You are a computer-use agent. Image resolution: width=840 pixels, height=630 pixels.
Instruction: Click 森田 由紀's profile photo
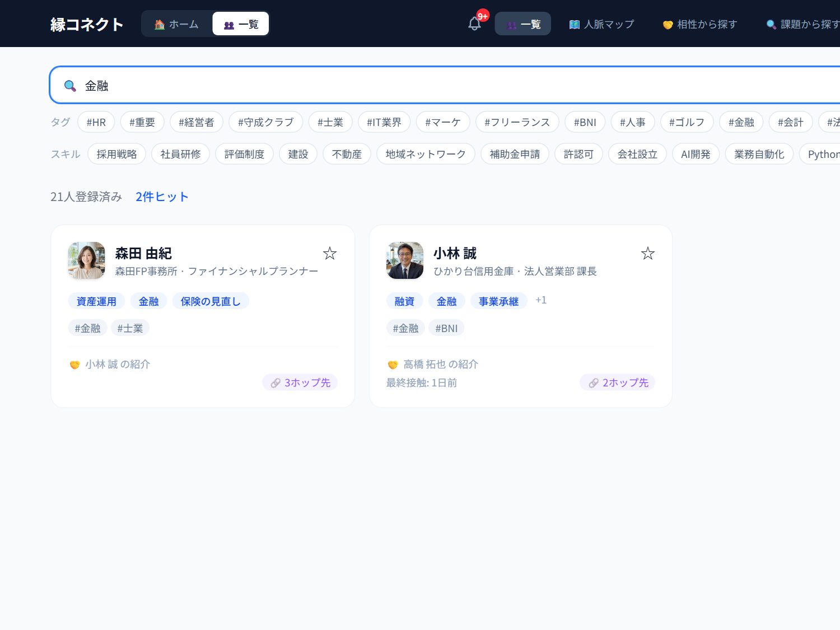point(86,260)
